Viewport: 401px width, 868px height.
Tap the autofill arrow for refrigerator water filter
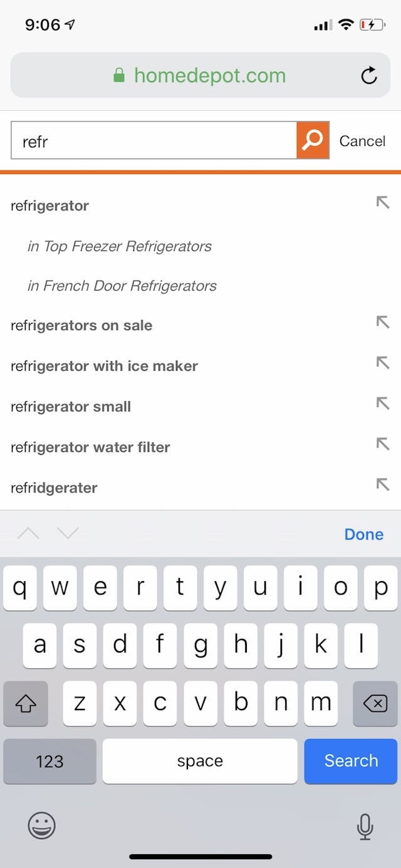[x=383, y=444]
